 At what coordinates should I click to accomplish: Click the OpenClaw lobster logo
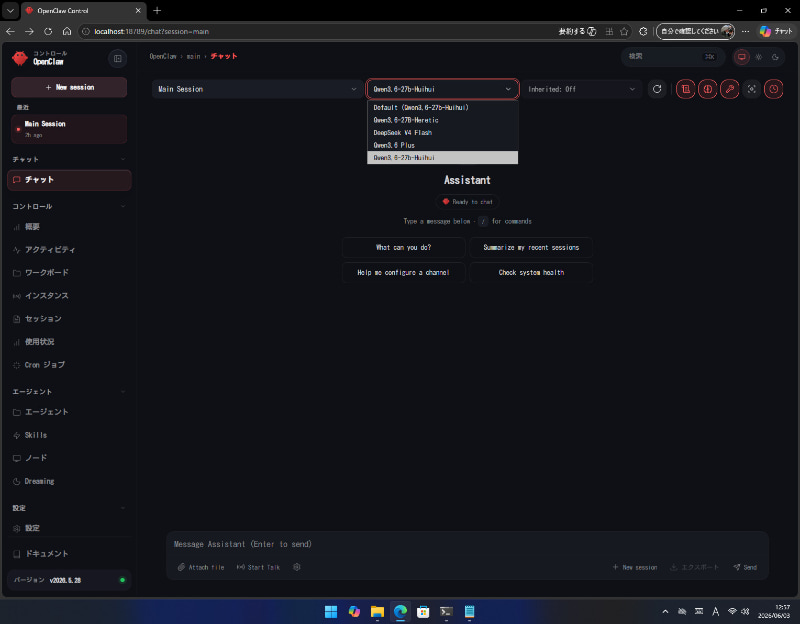[20, 58]
